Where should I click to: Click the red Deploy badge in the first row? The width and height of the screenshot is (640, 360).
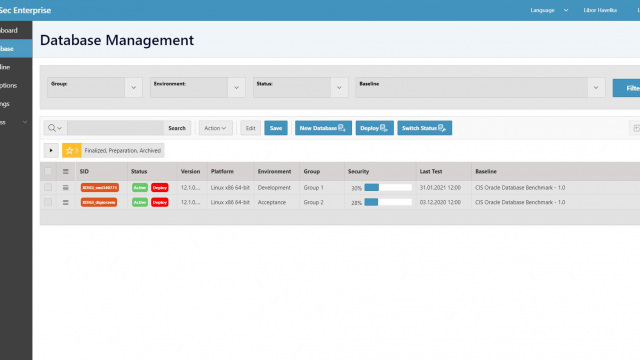160,188
